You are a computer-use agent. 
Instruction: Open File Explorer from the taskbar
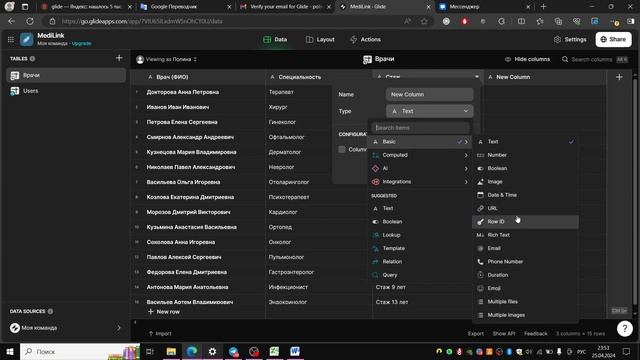point(171,351)
